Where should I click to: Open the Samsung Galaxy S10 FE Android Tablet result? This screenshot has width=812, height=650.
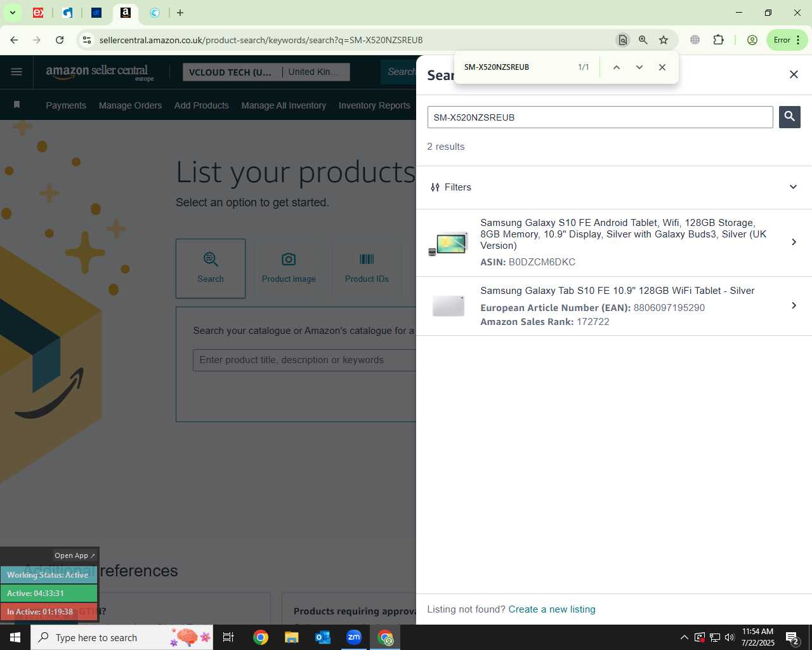point(614,242)
